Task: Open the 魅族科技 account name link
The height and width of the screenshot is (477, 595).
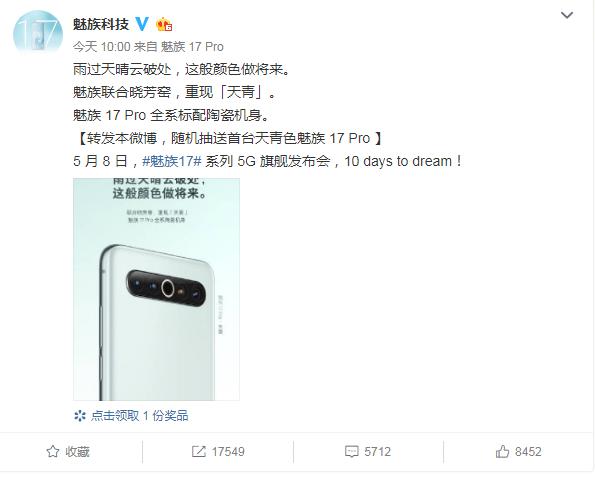Action: [101, 24]
